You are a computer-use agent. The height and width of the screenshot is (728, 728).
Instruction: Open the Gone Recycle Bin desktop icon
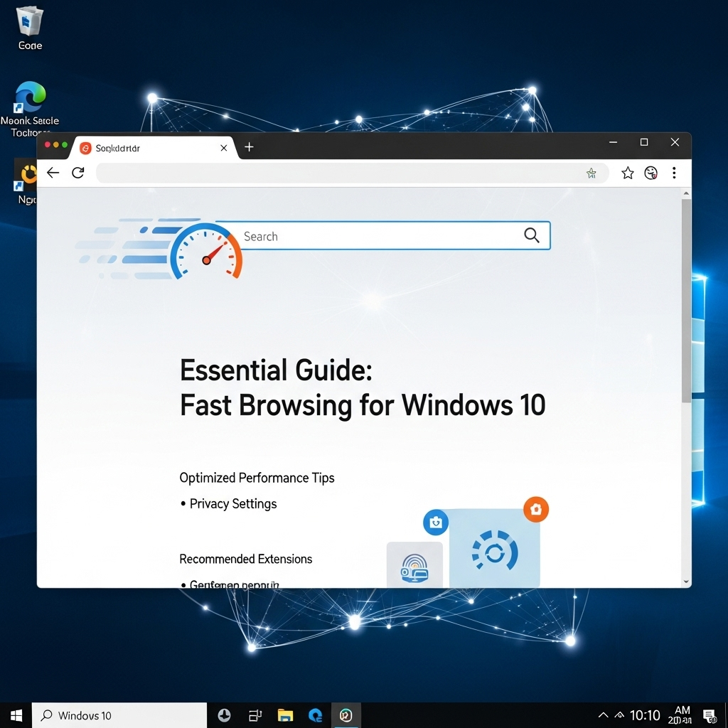point(30,23)
